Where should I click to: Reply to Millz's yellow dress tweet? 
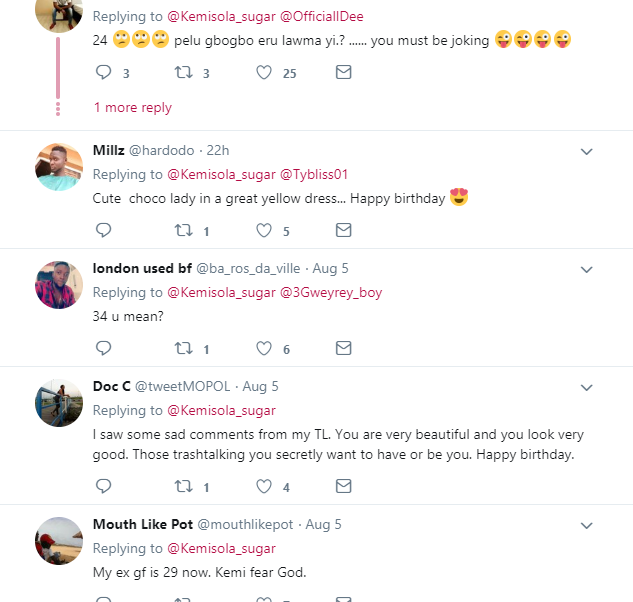103,231
